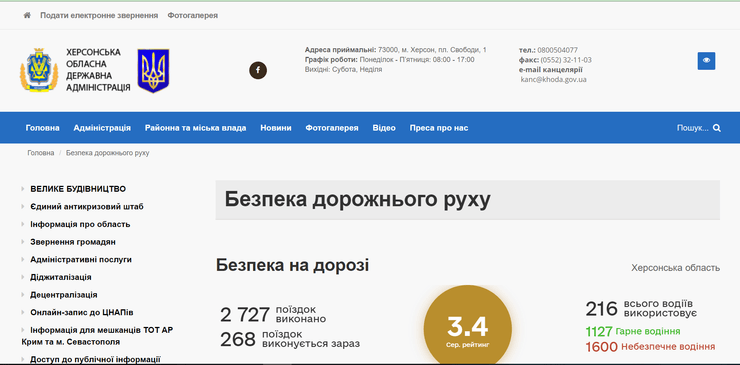Screen dimensions: 740x365
Task: Click the Kherson region coat of arms logo
Action: pos(39,70)
